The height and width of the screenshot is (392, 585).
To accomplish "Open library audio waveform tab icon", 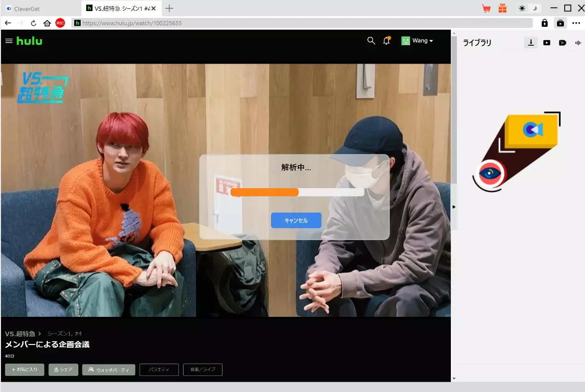I will [578, 42].
